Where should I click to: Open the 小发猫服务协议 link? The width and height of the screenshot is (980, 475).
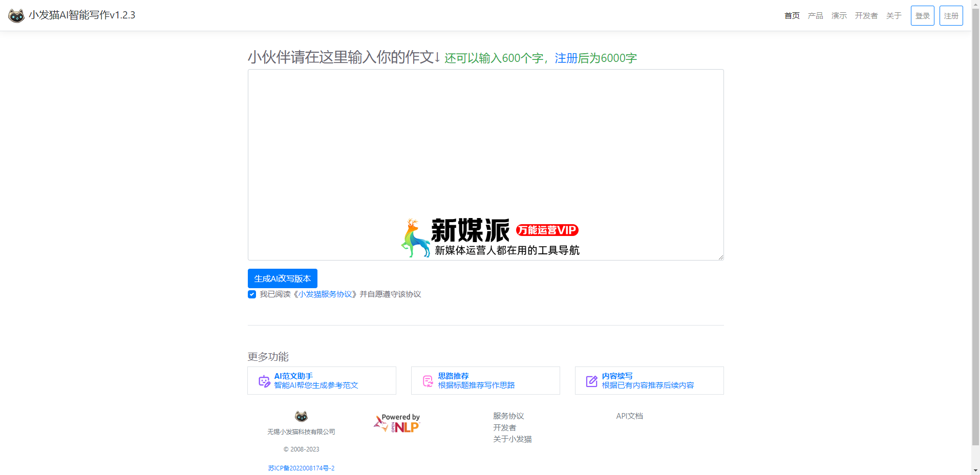[x=325, y=294]
